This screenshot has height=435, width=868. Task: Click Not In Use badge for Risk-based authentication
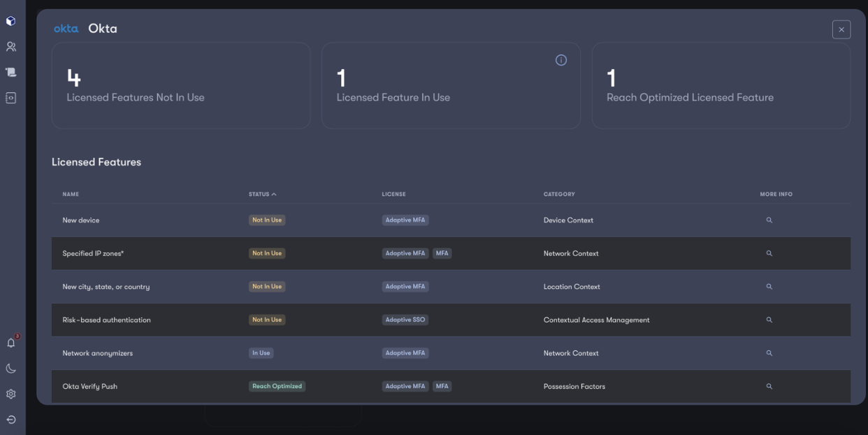[x=267, y=320]
